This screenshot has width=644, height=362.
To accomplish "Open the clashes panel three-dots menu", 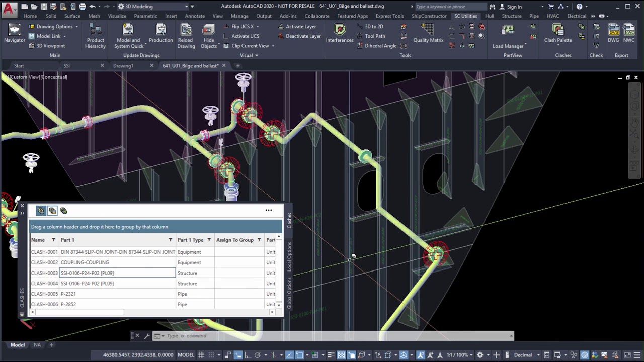I will [x=269, y=210].
